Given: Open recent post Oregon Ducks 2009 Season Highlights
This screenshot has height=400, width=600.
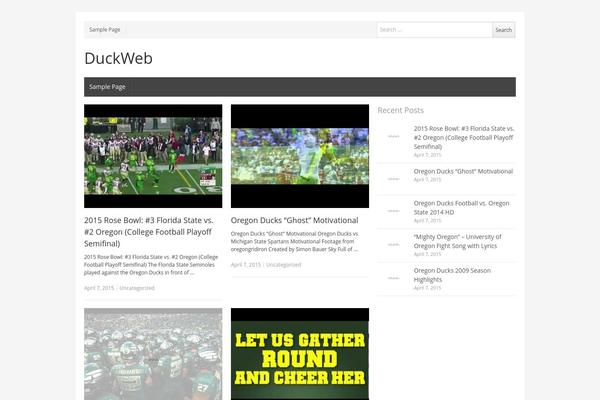Looking at the screenshot, I should tap(452, 275).
